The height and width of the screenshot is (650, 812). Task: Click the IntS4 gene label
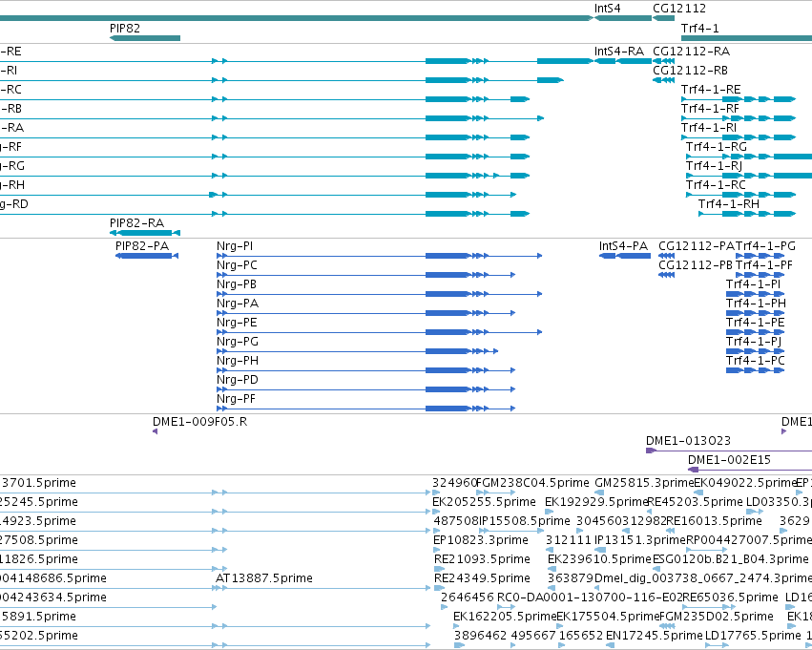coord(607,9)
